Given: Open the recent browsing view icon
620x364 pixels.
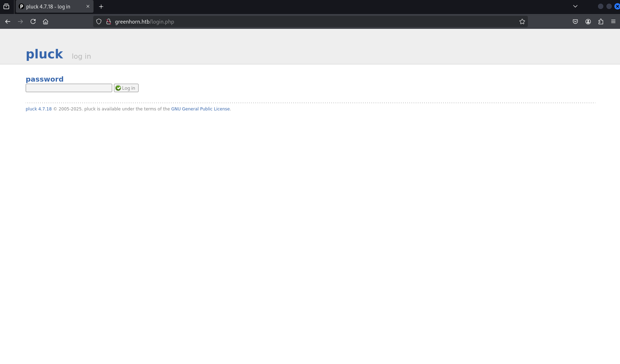Looking at the screenshot, I should pos(6,6).
